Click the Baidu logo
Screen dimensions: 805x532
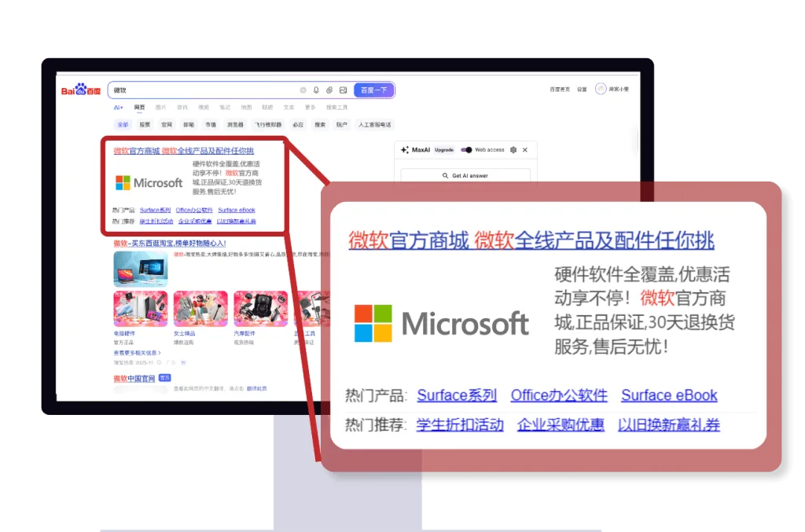(81, 90)
